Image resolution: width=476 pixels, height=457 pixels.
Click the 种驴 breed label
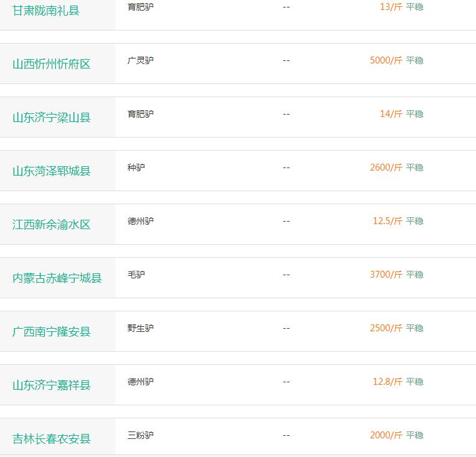click(x=136, y=167)
